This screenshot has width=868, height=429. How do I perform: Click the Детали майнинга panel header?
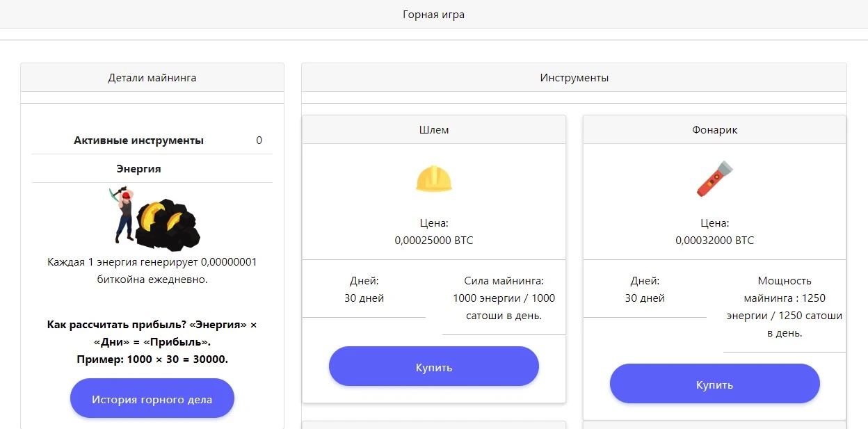tap(152, 77)
